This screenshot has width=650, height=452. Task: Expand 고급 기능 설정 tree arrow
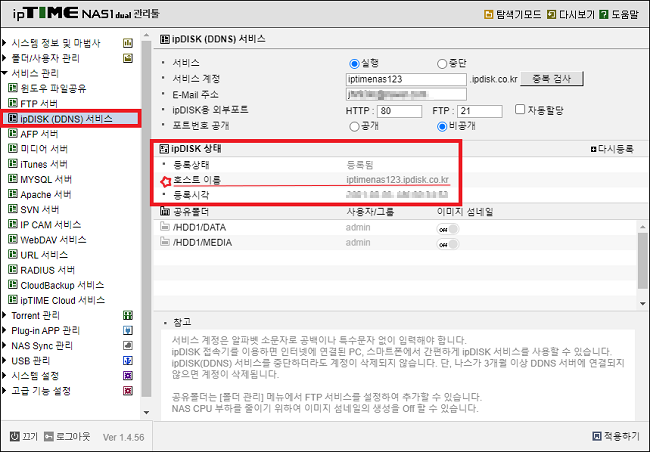5,391
